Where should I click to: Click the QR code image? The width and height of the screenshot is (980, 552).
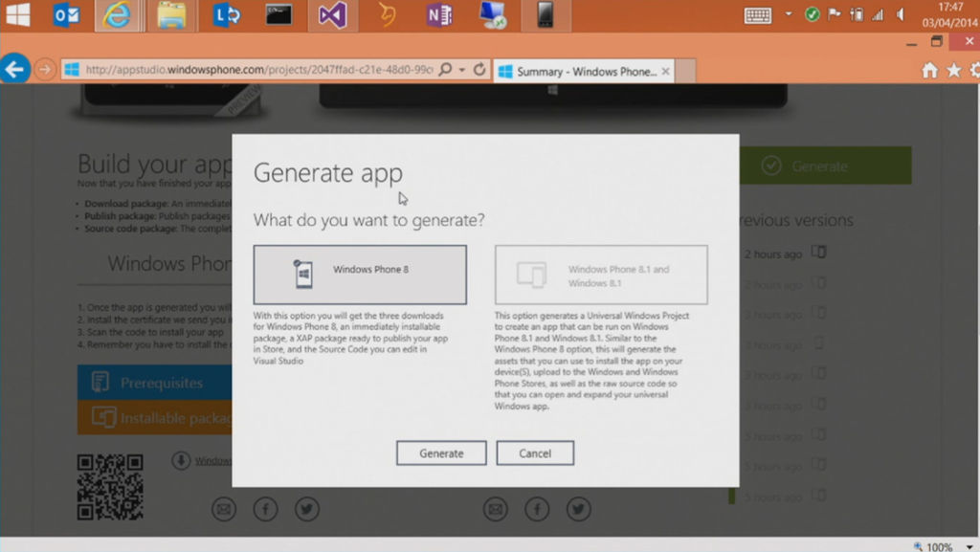110,487
